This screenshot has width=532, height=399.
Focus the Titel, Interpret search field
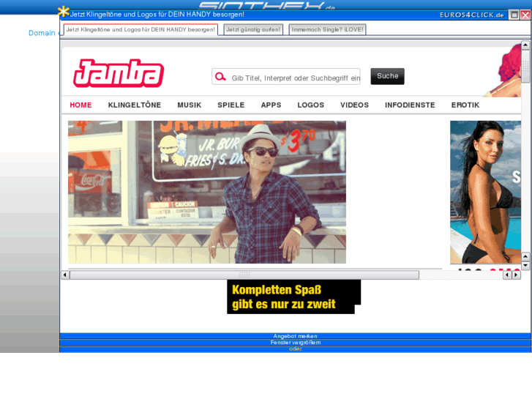pos(286,77)
